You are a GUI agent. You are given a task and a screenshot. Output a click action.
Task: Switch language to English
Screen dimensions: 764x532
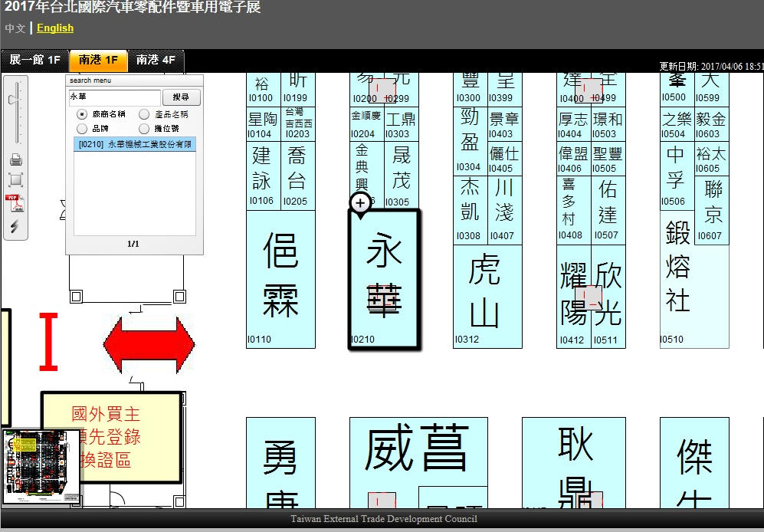[55, 28]
